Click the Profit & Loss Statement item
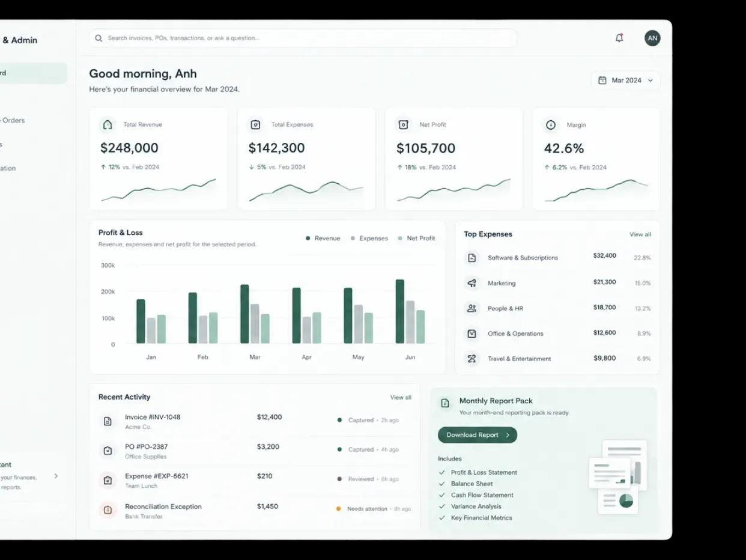The width and height of the screenshot is (746, 560). pyautogui.click(x=484, y=473)
